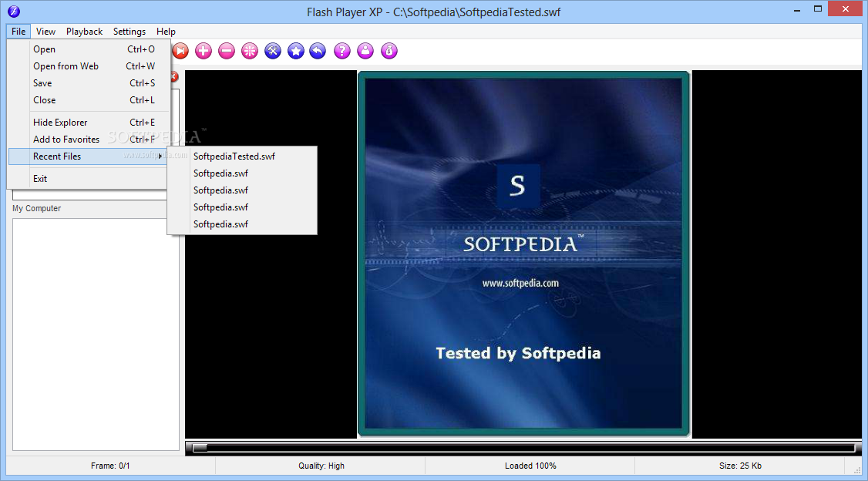Open the Help menu

pos(166,32)
